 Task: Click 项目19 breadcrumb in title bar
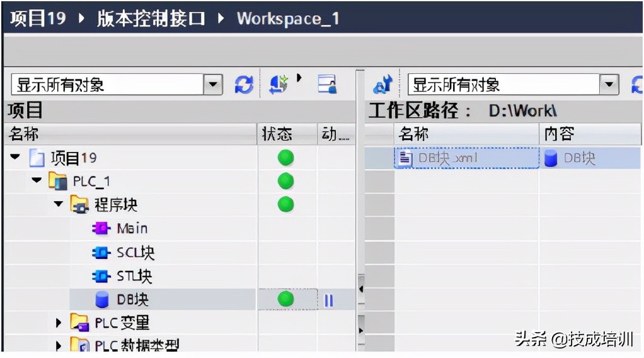tap(38, 18)
